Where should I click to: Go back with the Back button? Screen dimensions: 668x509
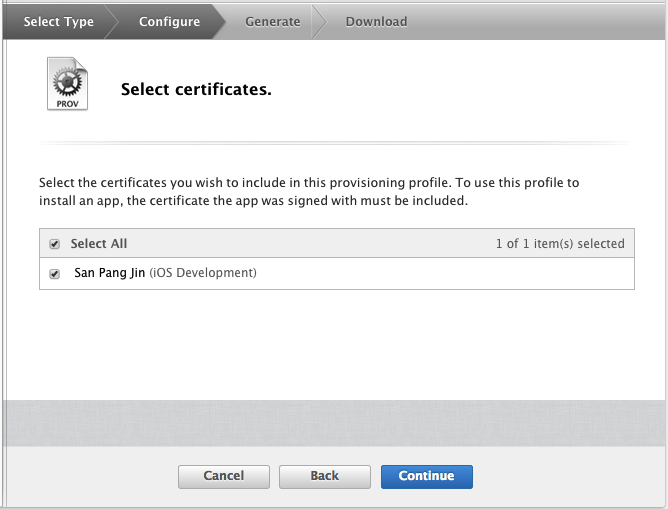click(325, 476)
